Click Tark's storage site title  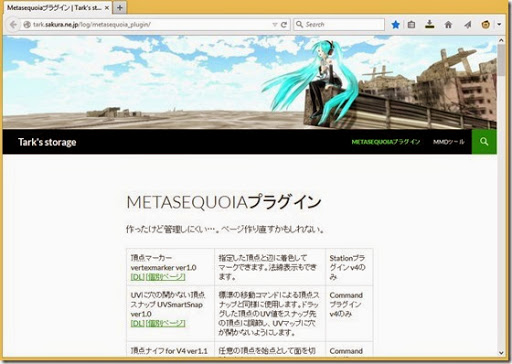[x=47, y=142]
